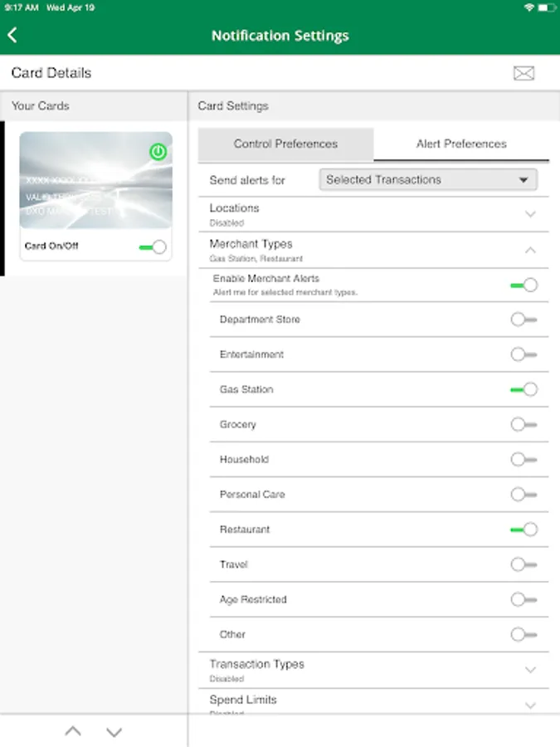Image resolution: width=560 pixels, height=747 pixels.
Task: Enable Travel merchant alerts
Action: point(523,564)
